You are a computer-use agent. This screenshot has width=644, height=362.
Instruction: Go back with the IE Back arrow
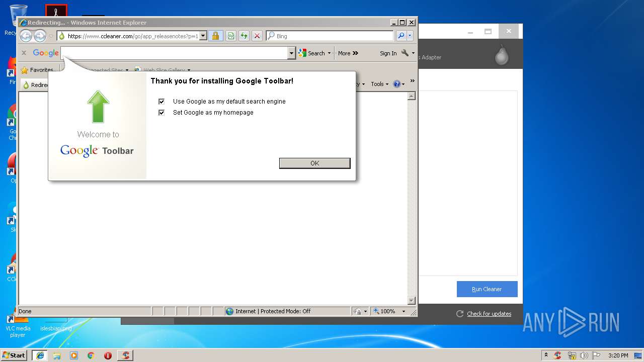[26, 36]
